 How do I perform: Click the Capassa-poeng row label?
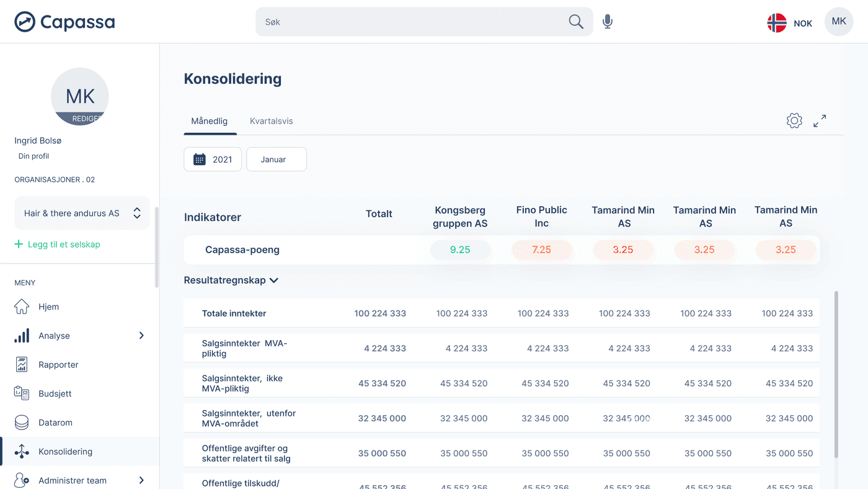[242, 250]
